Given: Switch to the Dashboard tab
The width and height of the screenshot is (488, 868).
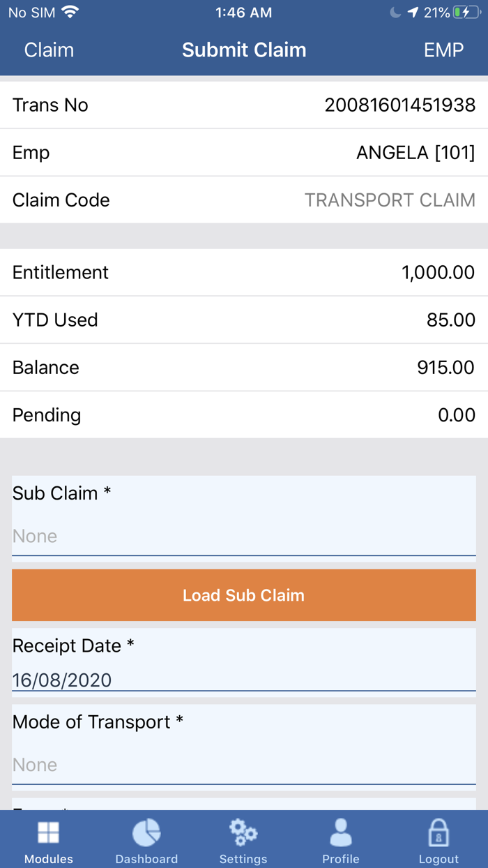Looking at the screenshot, I should [146, 839].
